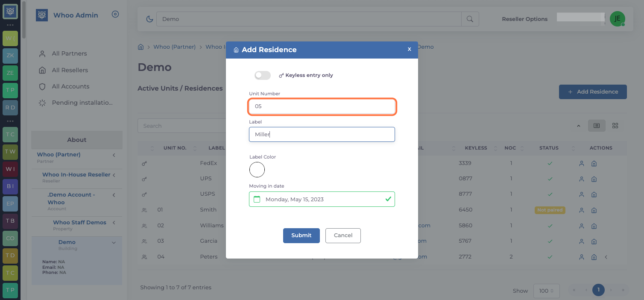Open All Resellers in sidebar
Screen dimensions: 644x300
70,70
